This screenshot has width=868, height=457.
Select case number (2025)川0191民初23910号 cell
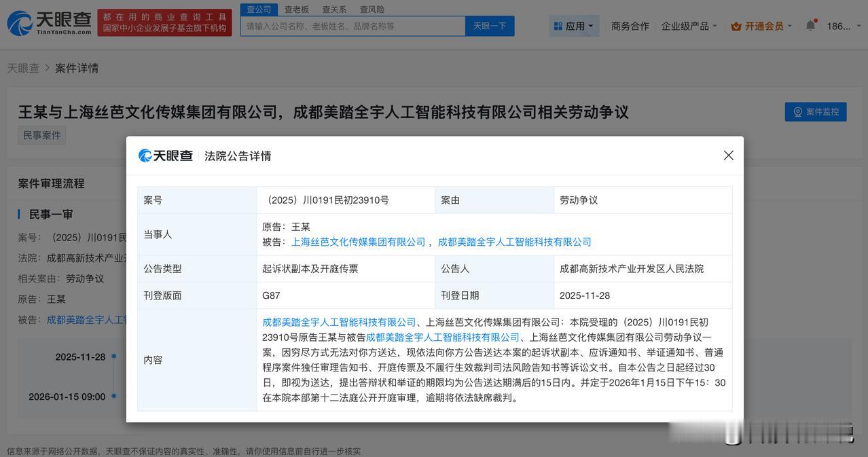tap(346, 200)
